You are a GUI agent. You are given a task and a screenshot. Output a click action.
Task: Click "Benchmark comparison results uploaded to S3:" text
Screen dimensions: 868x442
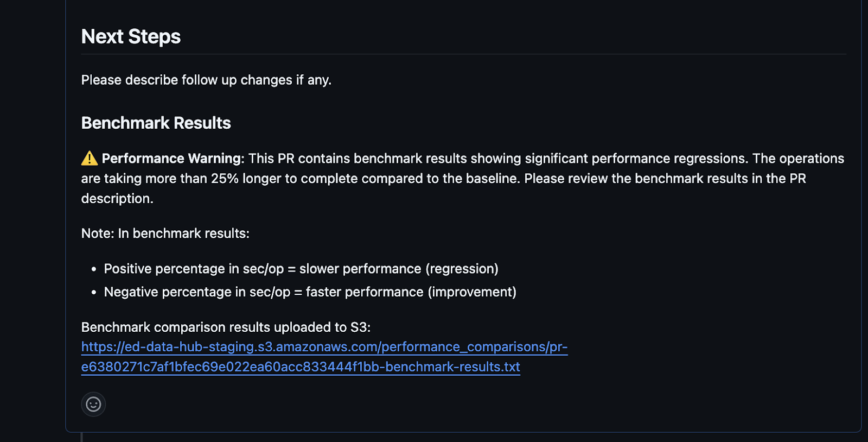[226, 327]
